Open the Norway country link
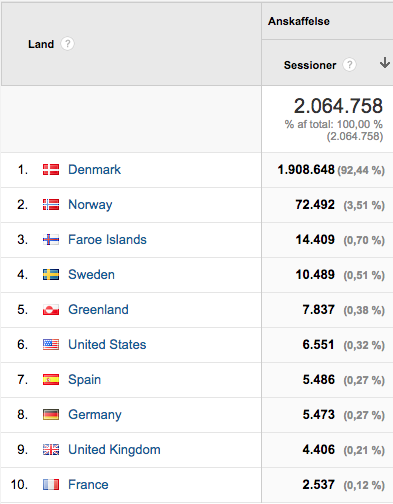Viewport: 393px width, 504px height. pos(90,205)
